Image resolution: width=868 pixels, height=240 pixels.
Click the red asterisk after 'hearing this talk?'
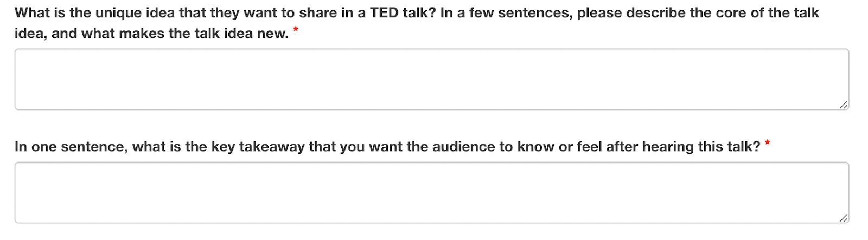tap(767, 144)
